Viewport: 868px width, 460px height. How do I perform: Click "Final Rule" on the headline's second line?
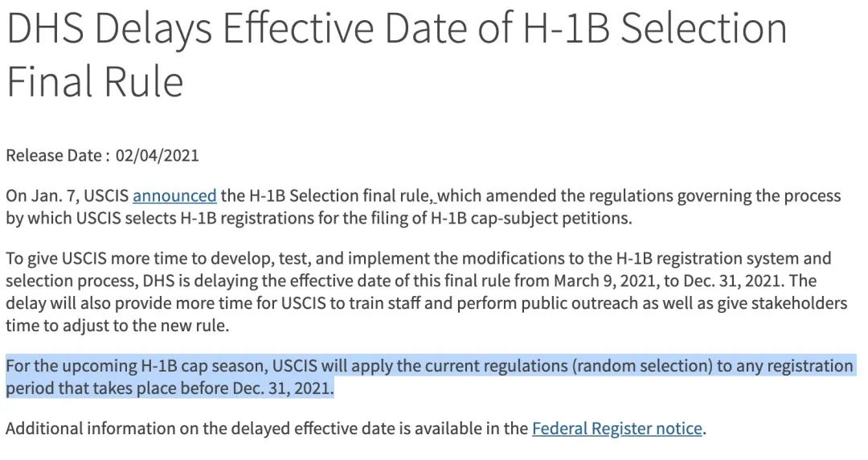click(x=96, y=81)
